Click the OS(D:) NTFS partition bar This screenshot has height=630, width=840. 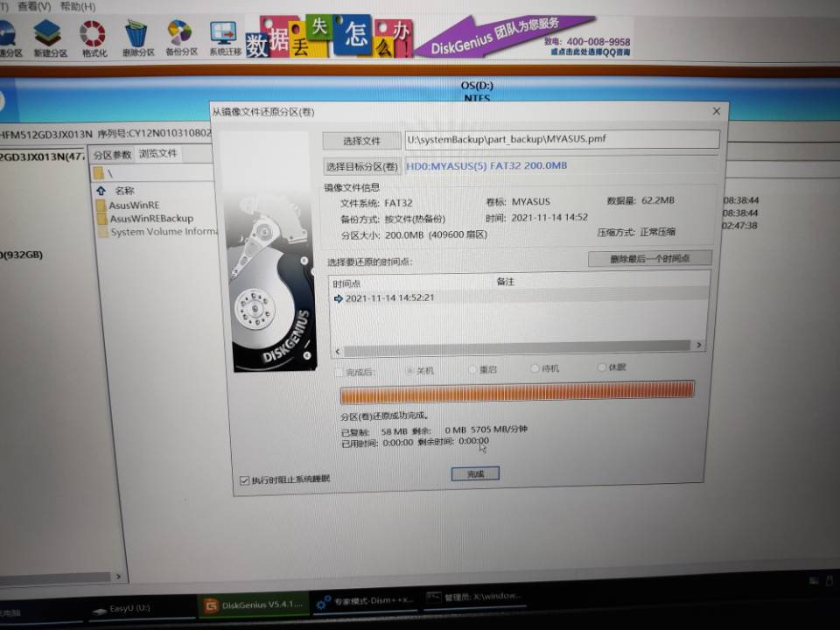pos(477,90)
